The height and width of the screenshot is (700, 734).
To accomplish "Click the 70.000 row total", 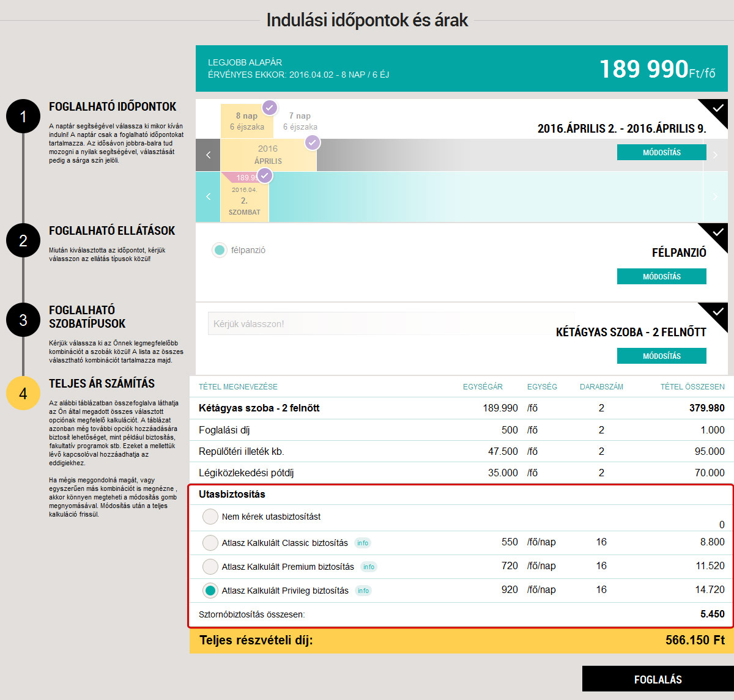I will (x=710, y=473).
